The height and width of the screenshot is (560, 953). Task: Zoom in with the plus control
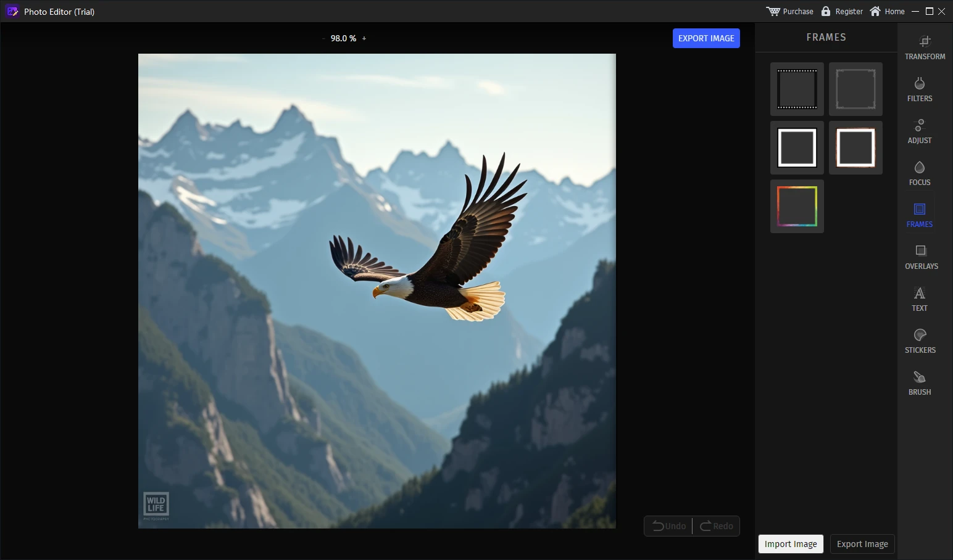pos(364,38)
